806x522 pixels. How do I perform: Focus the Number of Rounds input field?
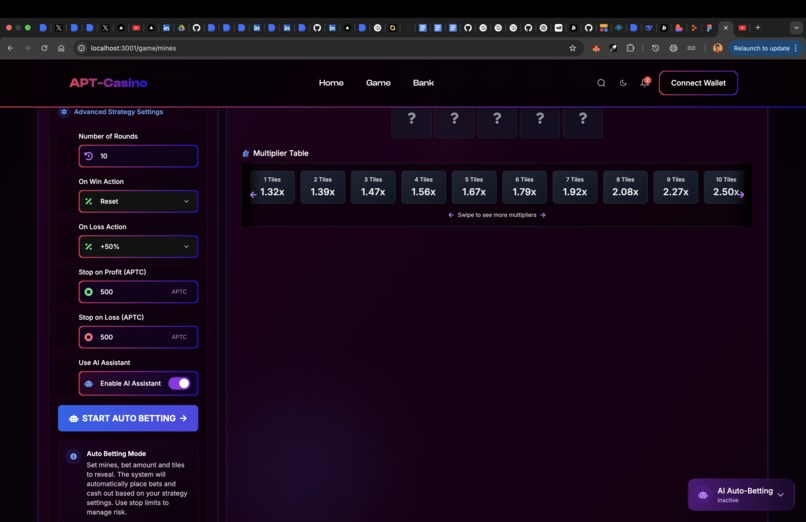click(138, 156)
